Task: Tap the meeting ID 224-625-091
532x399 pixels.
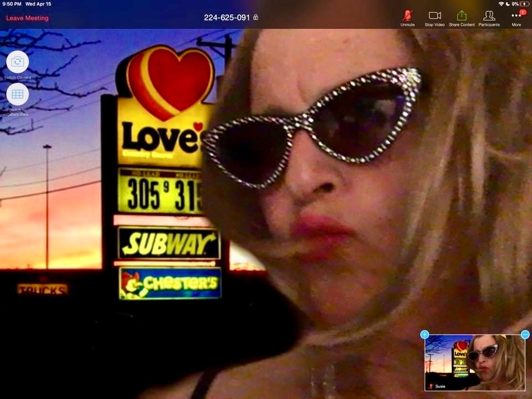Action: point(227,18)
